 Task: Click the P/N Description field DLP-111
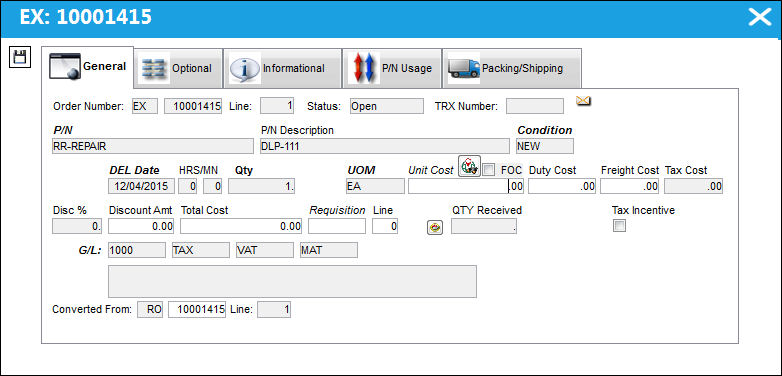(386, 146)
